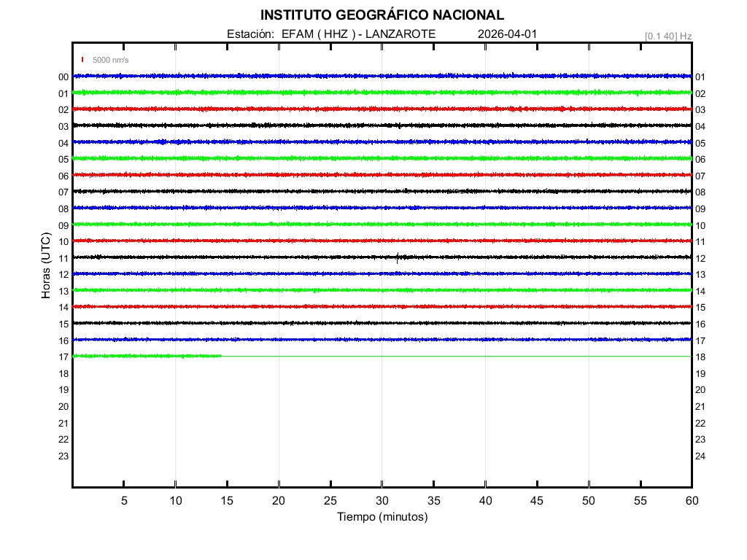747x560 pixels.
Task: Click the title INSTITUTO GEOGRÁFICO NACIONAL
Action: (x=382, y=15)
